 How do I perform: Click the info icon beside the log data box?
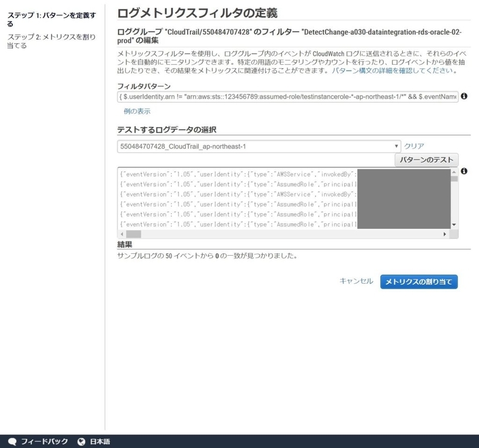pyautogui.click(x=463, y=171)
